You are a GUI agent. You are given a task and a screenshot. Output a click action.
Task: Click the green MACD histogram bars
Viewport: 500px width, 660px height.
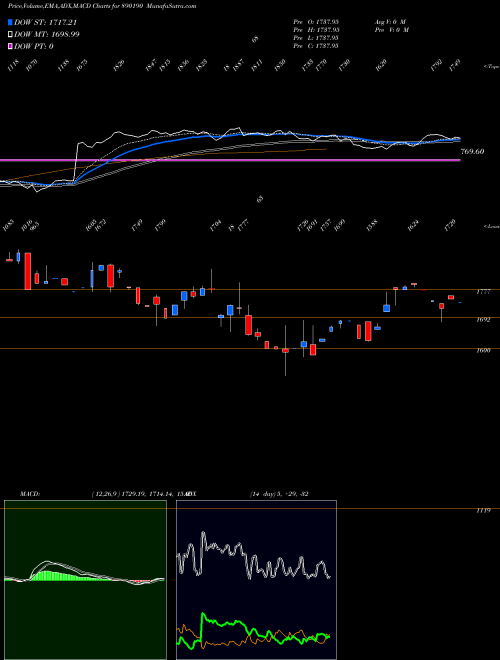tap(53, 576)
